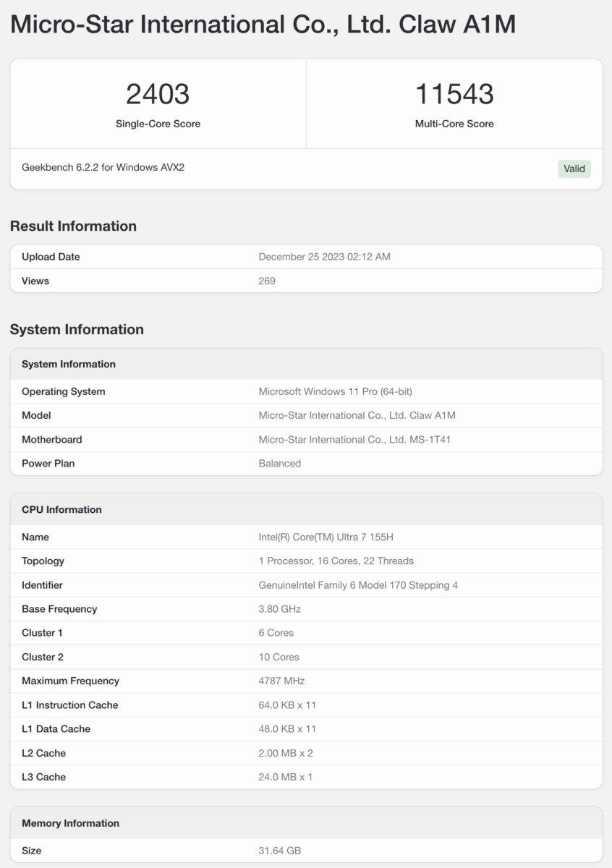
Task: Click the Cluster 2 value '10 Cores'
Action: tap(279, 657)
